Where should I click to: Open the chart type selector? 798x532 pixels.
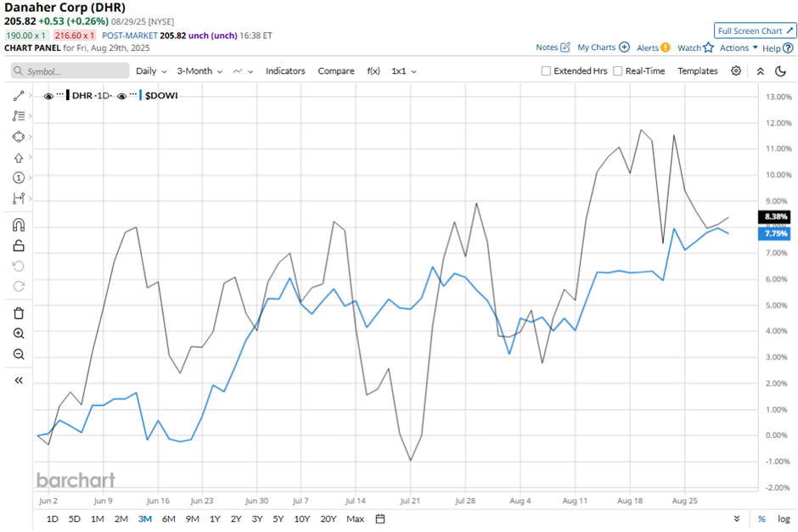(x=243, y=71)
